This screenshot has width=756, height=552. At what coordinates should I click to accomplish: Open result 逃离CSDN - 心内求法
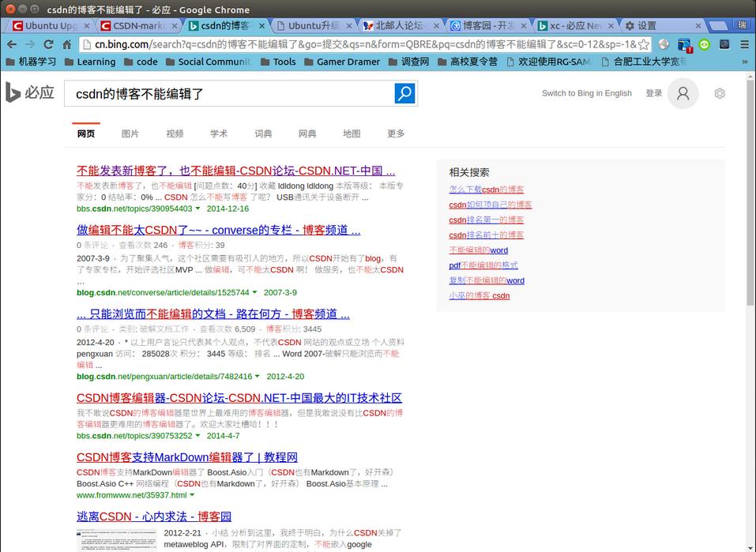tap(154, 516)
